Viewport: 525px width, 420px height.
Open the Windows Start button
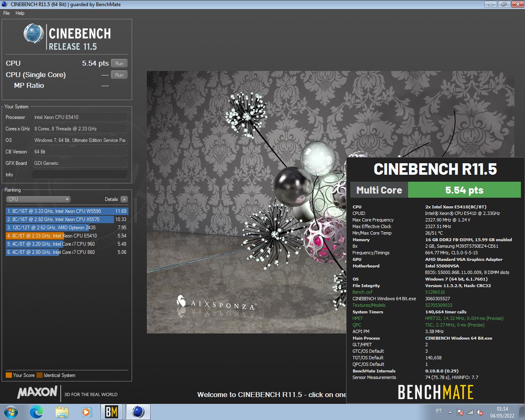(11, 412)
